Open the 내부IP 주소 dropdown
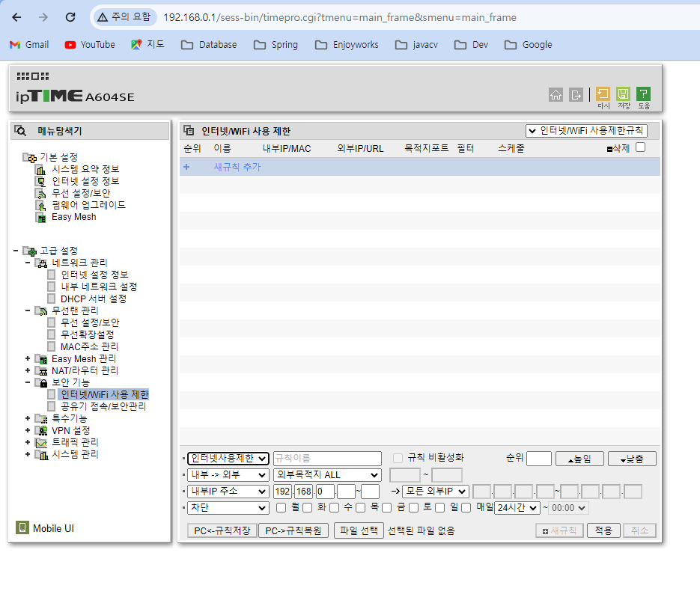 [x=228, y=492]
